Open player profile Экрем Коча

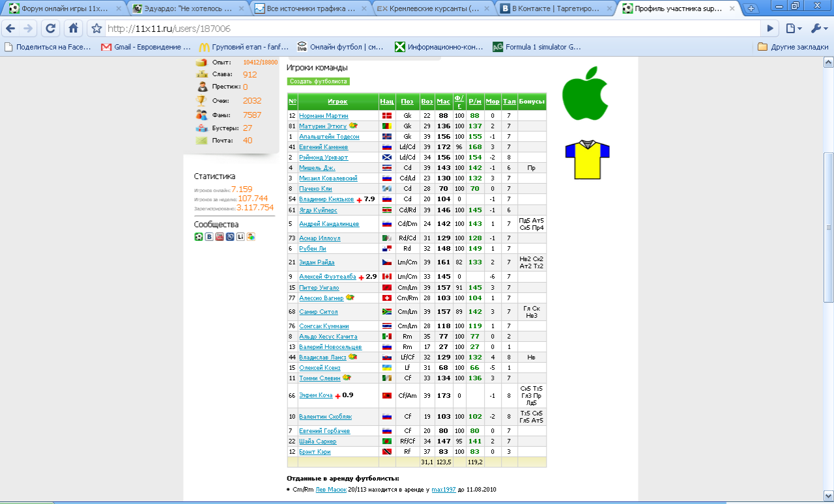click(315, 395)
